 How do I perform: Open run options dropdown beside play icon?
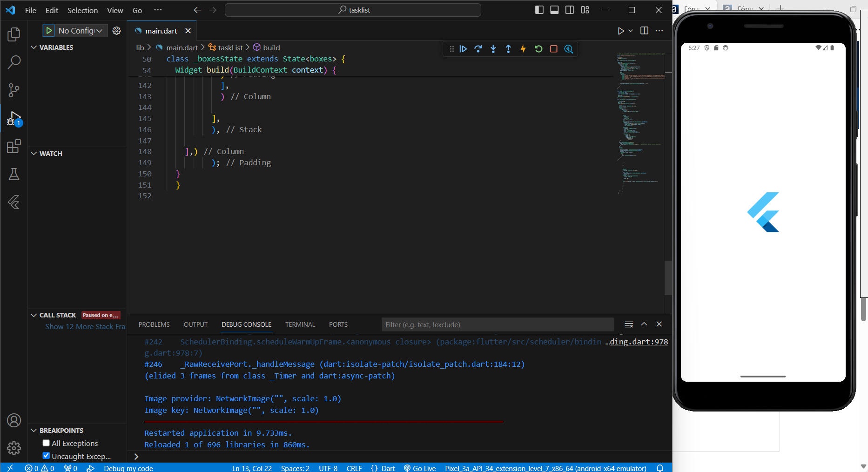631,31
